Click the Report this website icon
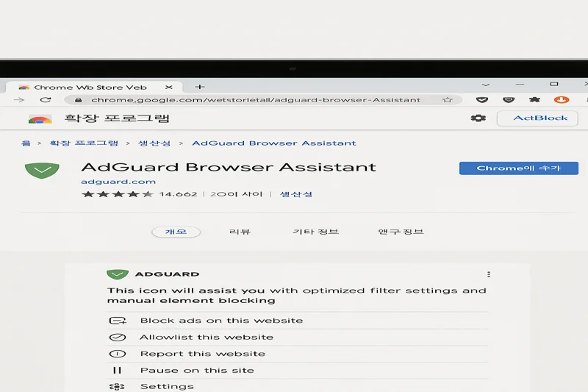The height and width of the screenshot is (392, 588). 118,354
